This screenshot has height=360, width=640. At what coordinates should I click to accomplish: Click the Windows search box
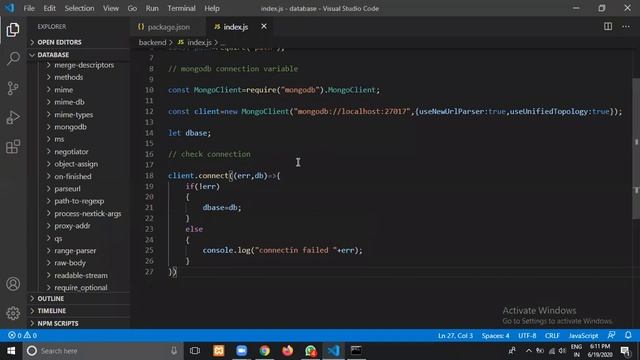(102, 351)
